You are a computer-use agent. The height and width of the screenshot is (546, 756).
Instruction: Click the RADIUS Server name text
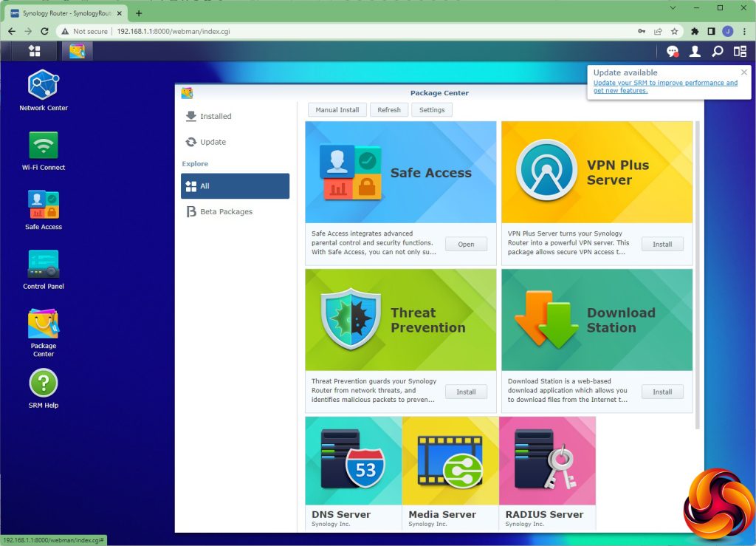pos(544,514)
